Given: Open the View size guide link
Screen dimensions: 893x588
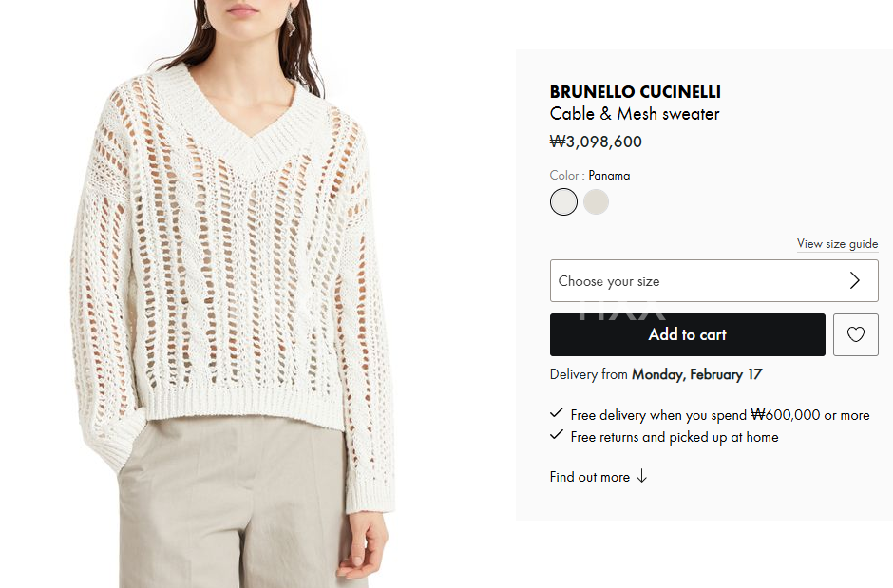Looking at the screenshot, I should (x=837, y=243).
